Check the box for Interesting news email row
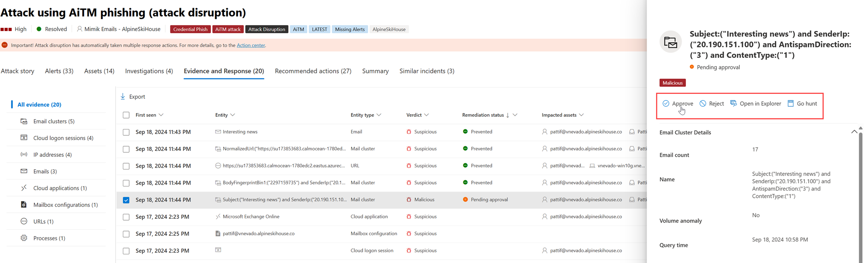Image resolution: width=868 pixels, height=263 pixels. pyautogui.click(x=126, y=132)
